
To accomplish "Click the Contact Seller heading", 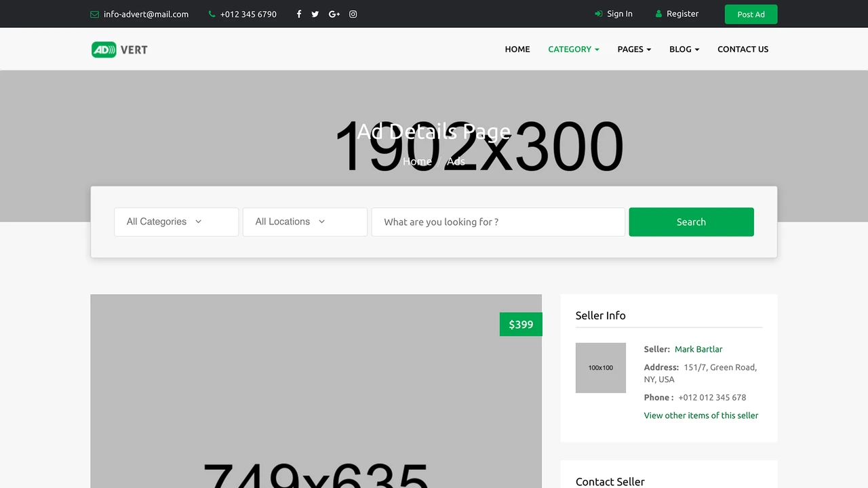I will pyautogui.click(x=610, y=481).
